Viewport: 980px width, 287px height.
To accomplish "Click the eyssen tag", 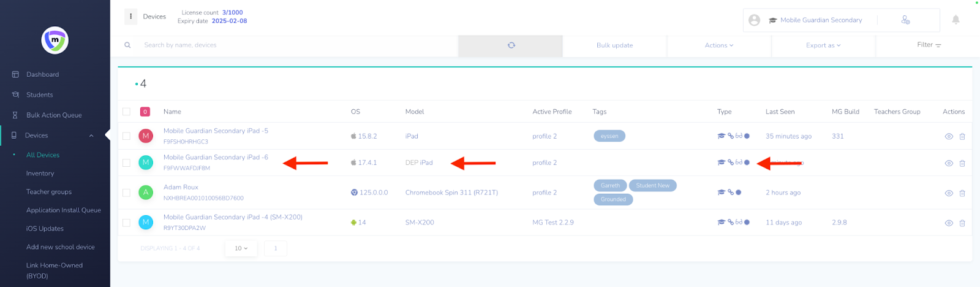I will tap(609, 136).
